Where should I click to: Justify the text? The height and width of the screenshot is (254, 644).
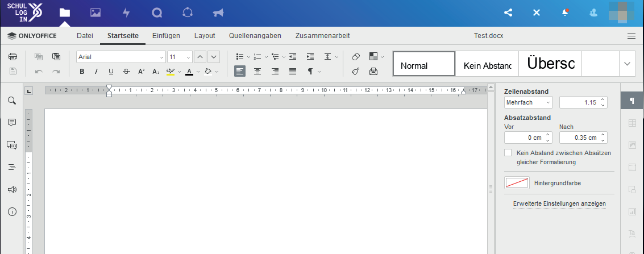click(293, 72)
